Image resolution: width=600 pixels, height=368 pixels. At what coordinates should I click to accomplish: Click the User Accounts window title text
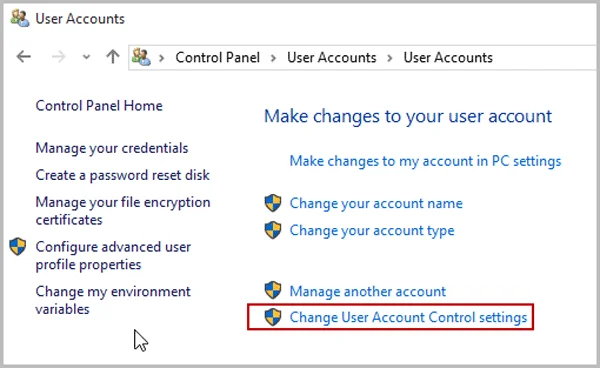(x=80, y=19)
